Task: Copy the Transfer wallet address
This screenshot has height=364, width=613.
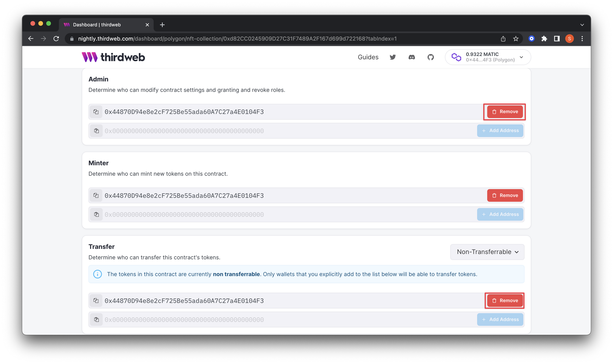Action: point(96,301)
